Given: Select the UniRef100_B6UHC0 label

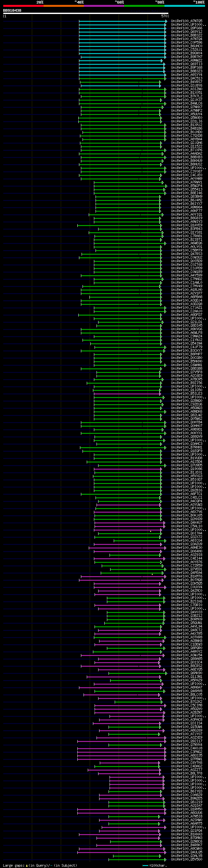Looking at the screenshot, I should 187,46.
